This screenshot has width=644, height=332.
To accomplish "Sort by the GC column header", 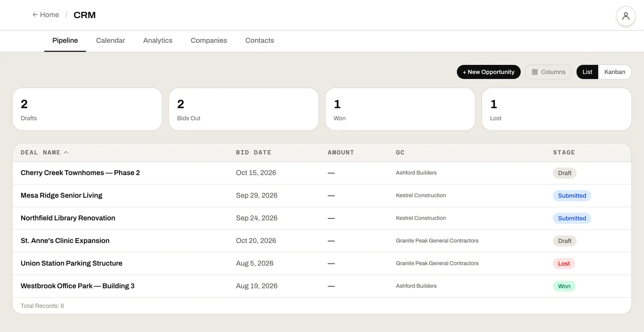I will (x=400, y=153).
